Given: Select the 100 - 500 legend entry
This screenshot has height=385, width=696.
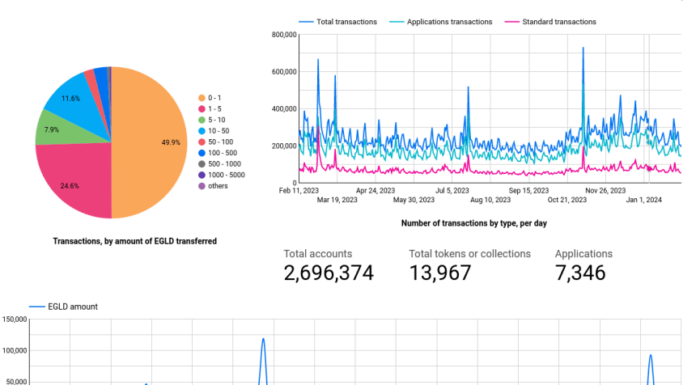Looking at the screenshot, I should click(x=218, y=153).
